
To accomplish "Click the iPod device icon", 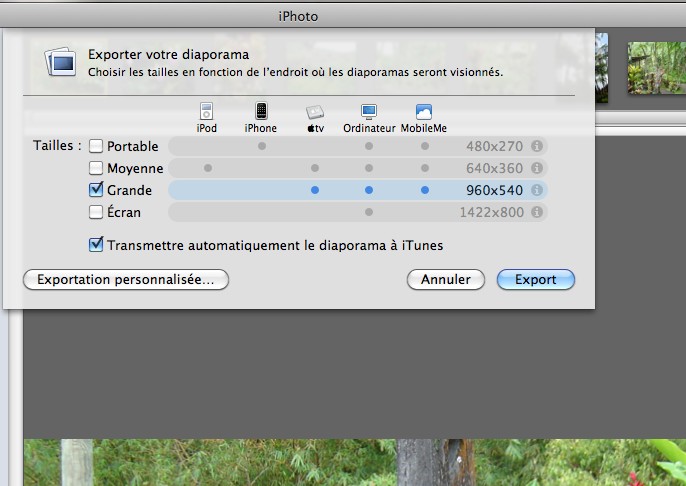I will click(206, 111).
